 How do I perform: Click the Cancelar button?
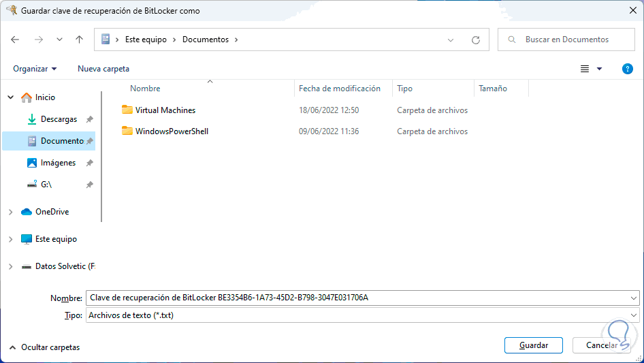click(x=601, y=345)
